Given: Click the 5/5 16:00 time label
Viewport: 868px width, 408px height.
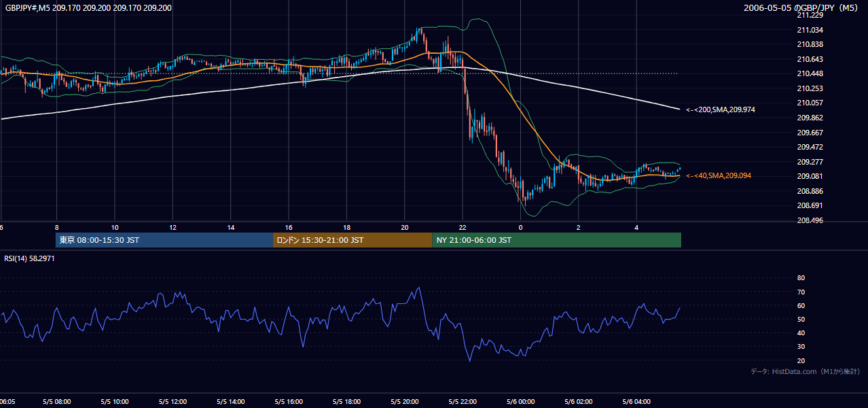Looking at the screenshot, I should click(289, 402).
